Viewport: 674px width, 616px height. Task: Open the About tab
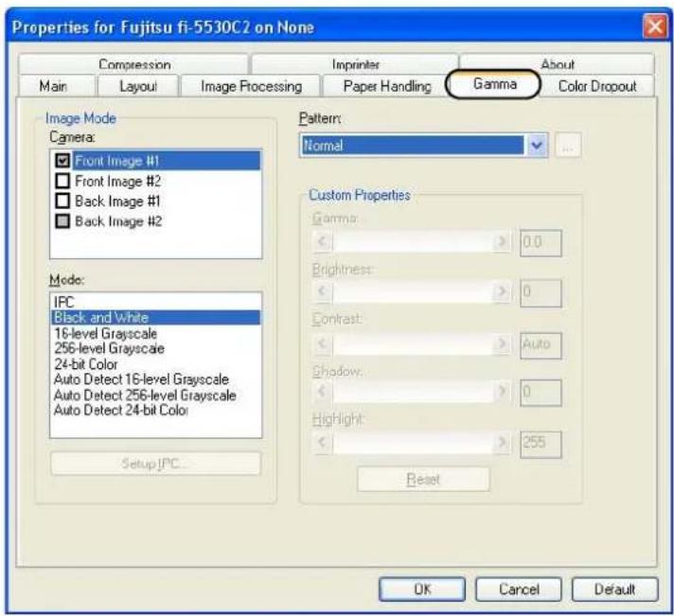pos(557,64)
